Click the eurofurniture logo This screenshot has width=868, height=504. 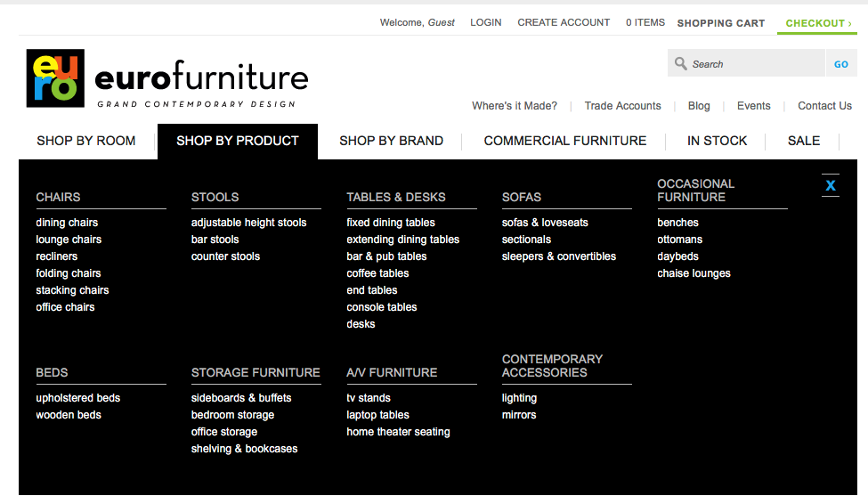167,78
